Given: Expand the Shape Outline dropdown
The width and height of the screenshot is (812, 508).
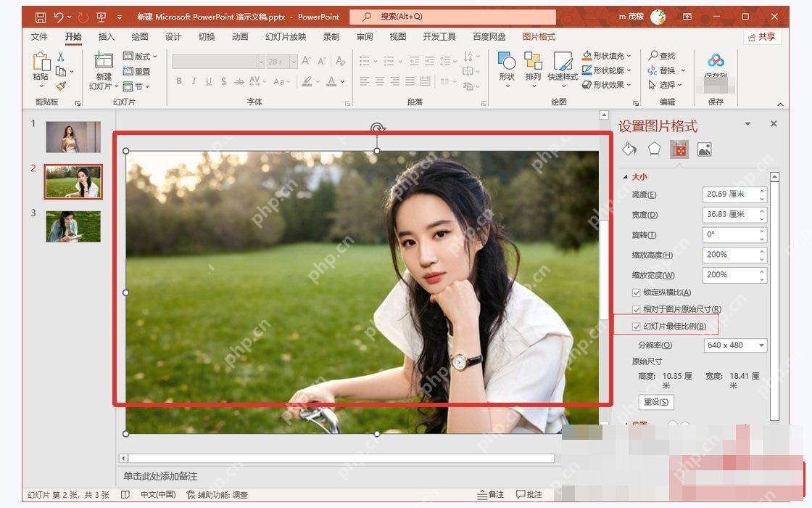Looking at the screenshot, I should (x=629, y=70).
